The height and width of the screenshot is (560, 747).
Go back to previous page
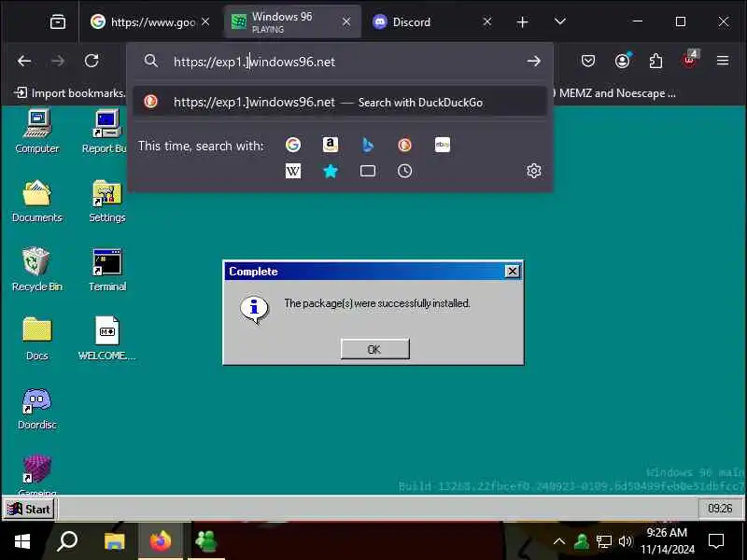(x=24, y=61)
